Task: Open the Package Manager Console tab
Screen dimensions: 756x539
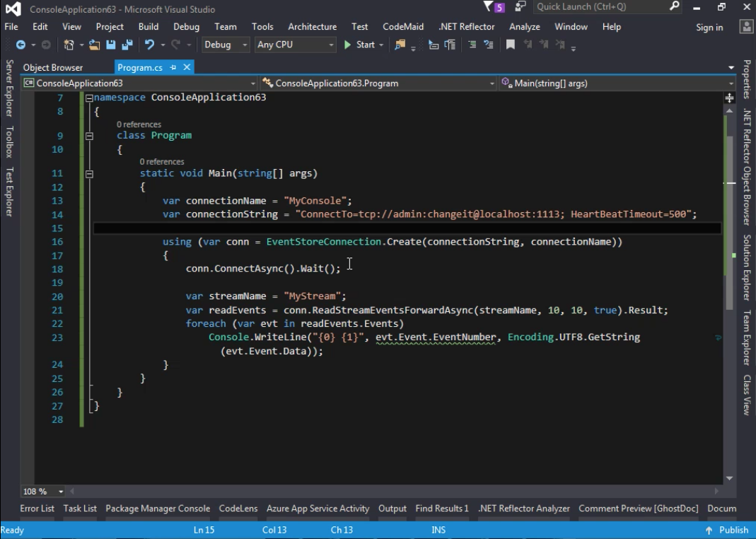Action: (158, 508)
